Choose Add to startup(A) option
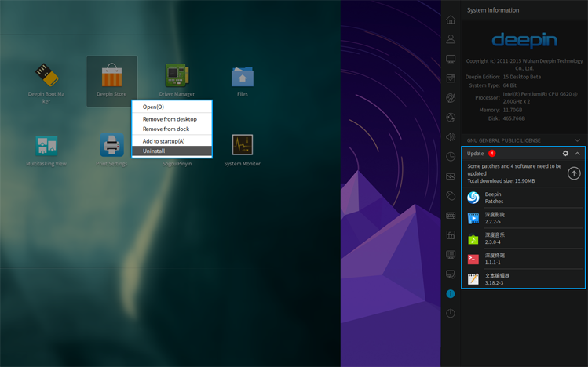Image resolution: width=588 pixels, height=367 pixels. [172, 141]
